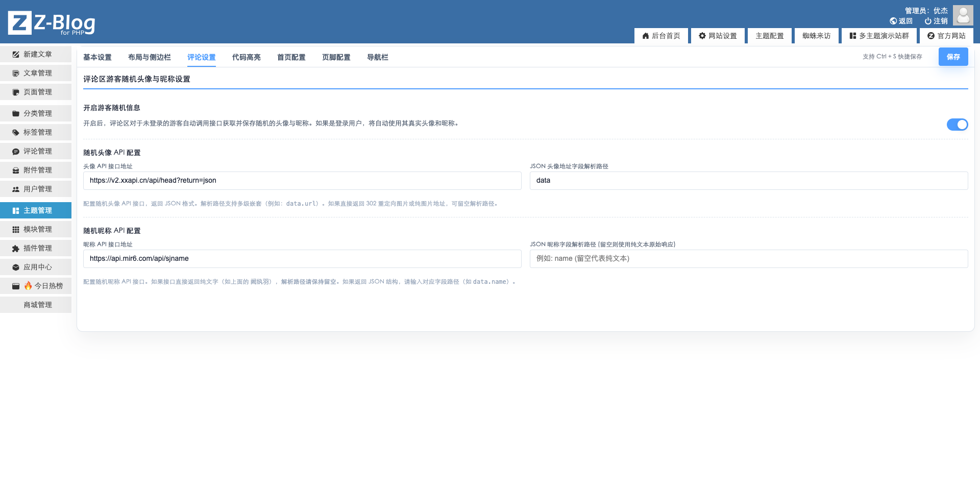
Task: Open the 页脚配置 tab
Action: pyautogui.click(x=336, y=57)
